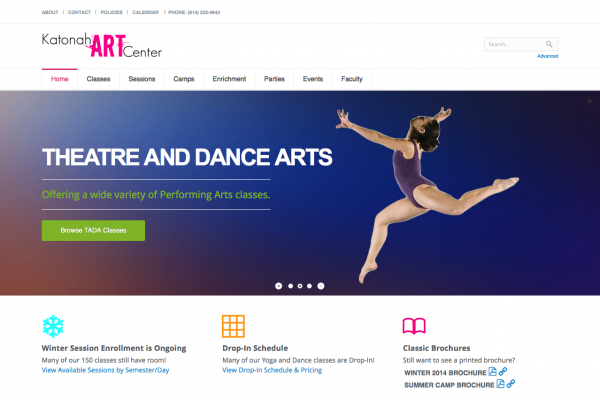Click the pink open book icon
This screenshot has height=400, width=600.
click(x=414, y=326)
